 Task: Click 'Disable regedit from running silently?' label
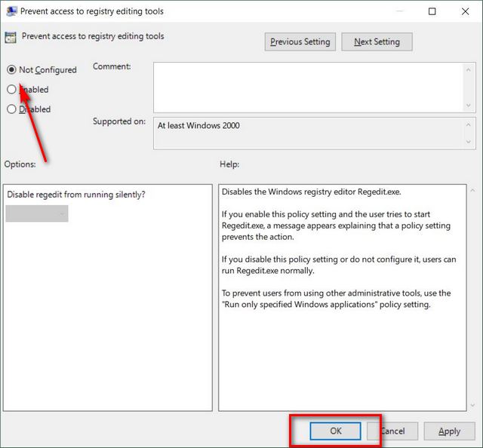(76, 195)
